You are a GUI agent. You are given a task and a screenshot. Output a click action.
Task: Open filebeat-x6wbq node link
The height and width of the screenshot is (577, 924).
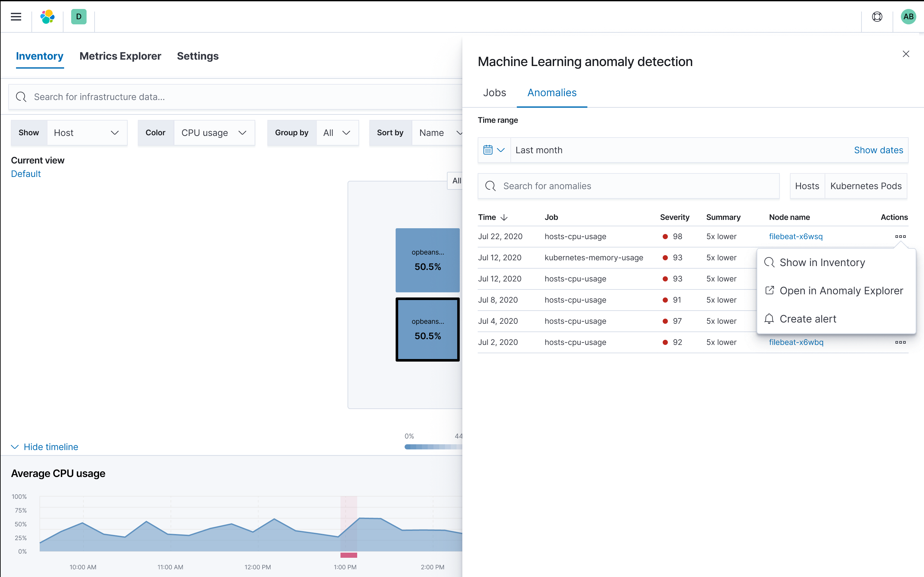796,342
